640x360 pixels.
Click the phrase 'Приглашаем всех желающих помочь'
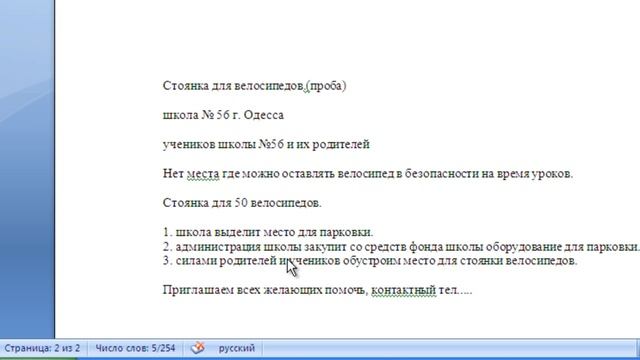[264, 290]
